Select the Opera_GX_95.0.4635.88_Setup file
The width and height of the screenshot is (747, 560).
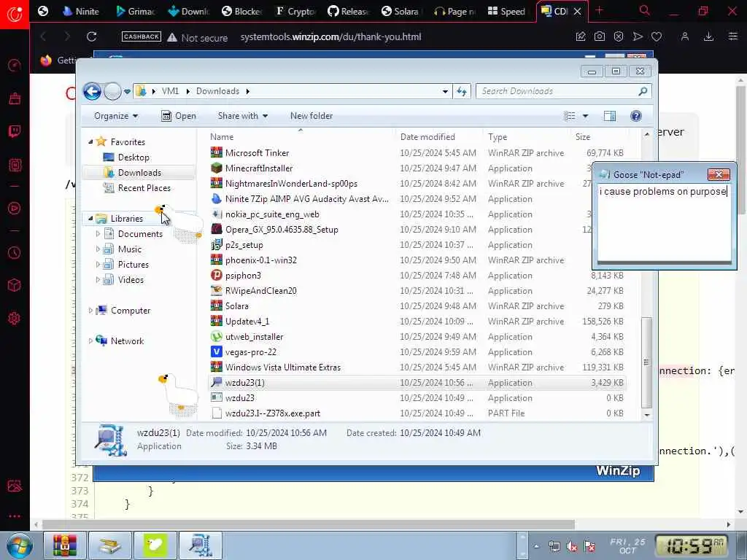282,230
